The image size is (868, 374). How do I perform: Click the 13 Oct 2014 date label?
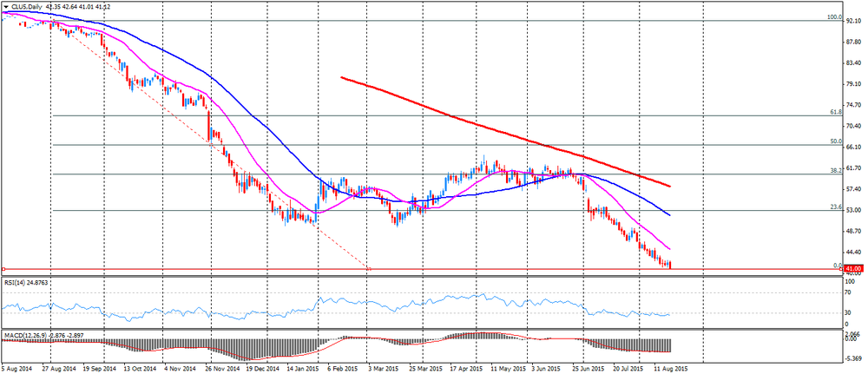(x=139, y=367)
